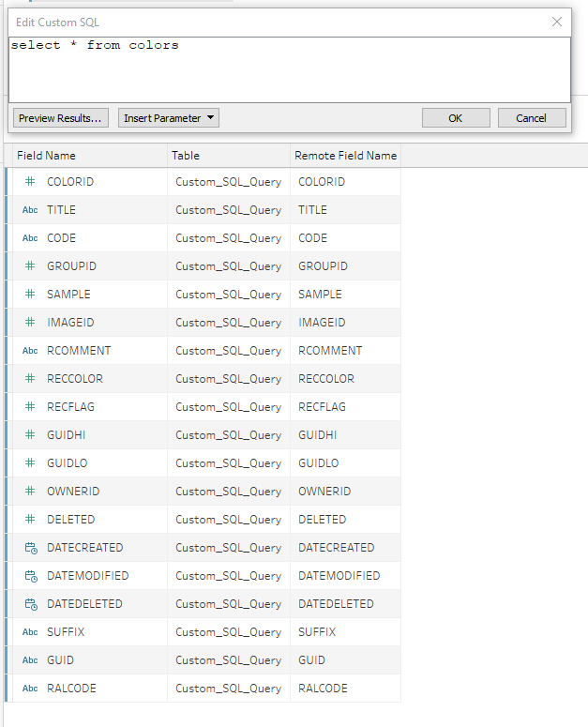Click the date-time icon for DATECREATED
Image resolution: width=588 pixels, height=727 pixels.
(31, 548)
